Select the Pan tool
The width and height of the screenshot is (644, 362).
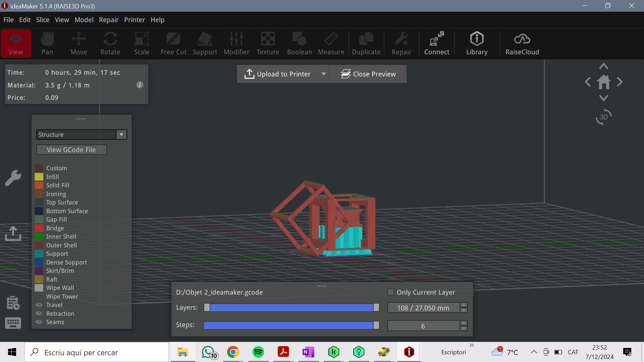coord(47,43)
